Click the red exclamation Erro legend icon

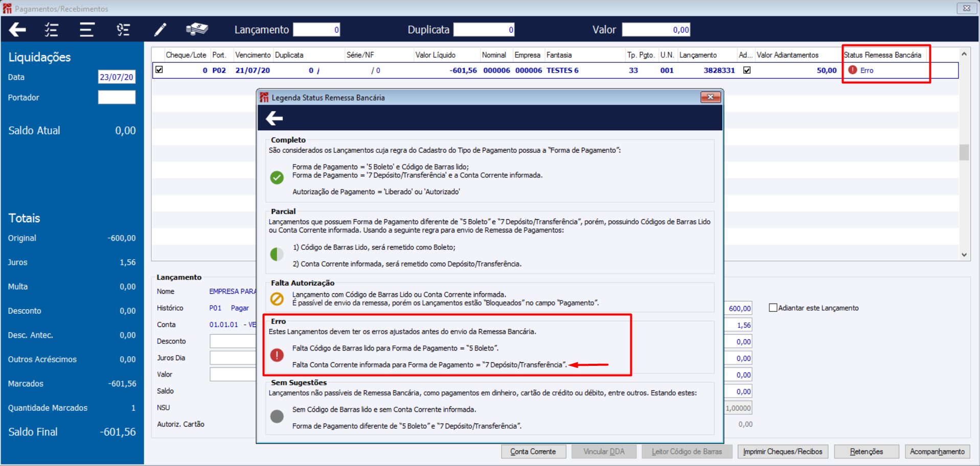click(277, 355)
